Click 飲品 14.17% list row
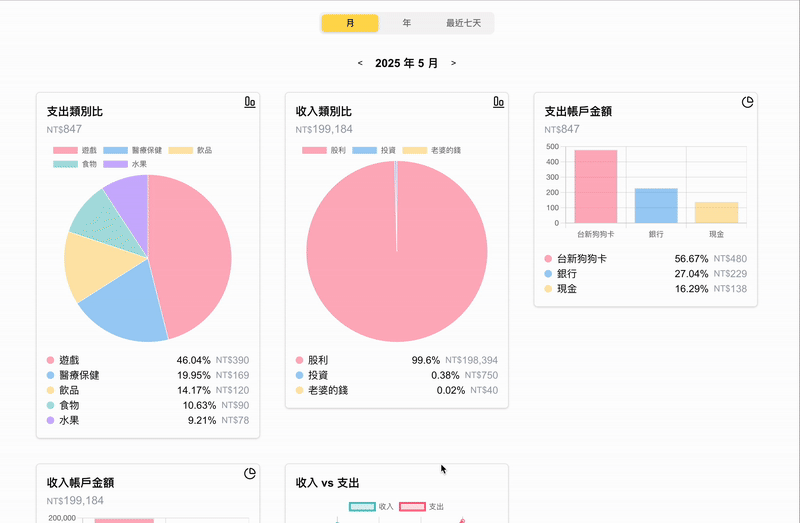The height and width of the screenshot is (523, 800). pyautogui.click(x=148, y=390)
